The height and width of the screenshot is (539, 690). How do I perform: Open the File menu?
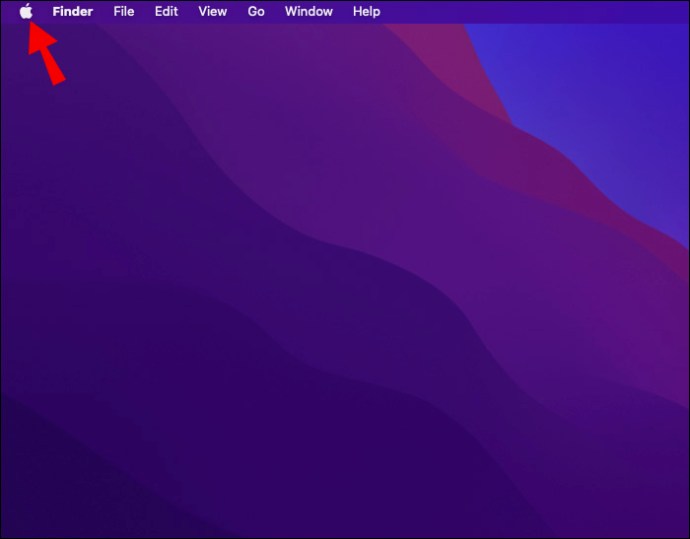tap(124, 11)
